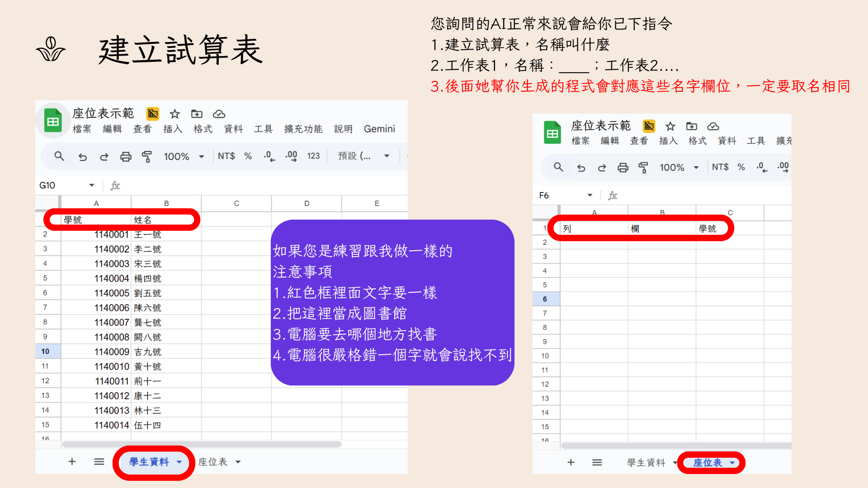This screenshot has height=488, width=868.
Task: Click redo icon in left window toolbar
Action: [x=104, y=157]
